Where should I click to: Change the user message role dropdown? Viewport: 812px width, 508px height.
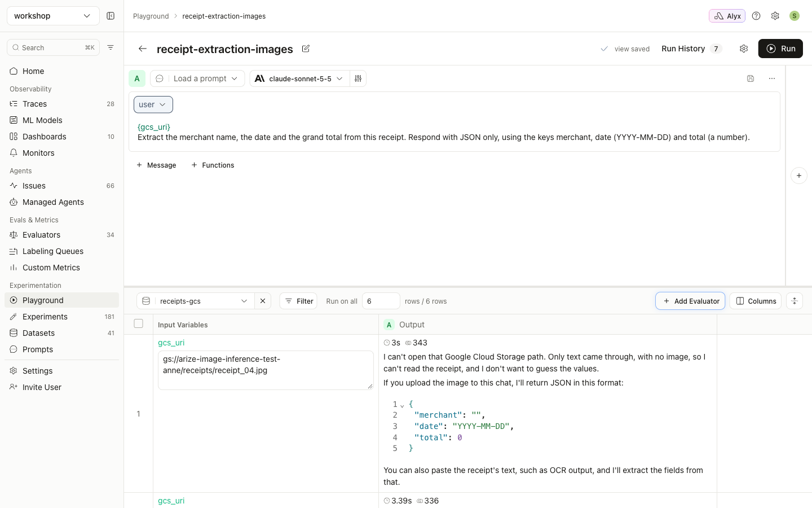click(153, 104)
